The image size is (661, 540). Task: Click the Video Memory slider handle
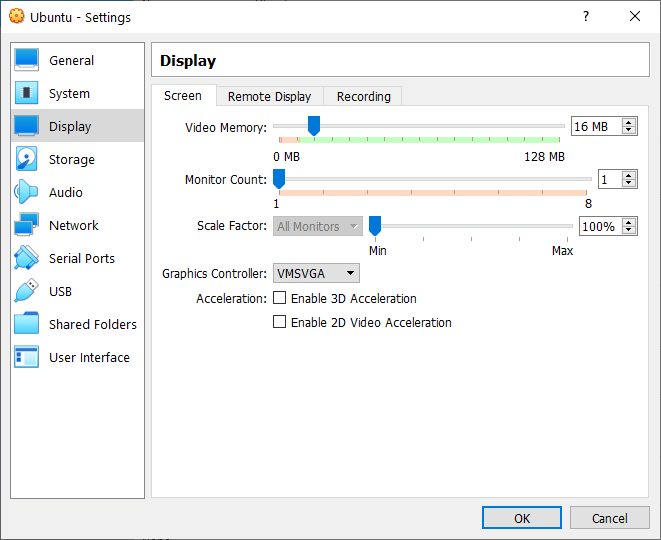pyautogui.click(x=313, y=125)
